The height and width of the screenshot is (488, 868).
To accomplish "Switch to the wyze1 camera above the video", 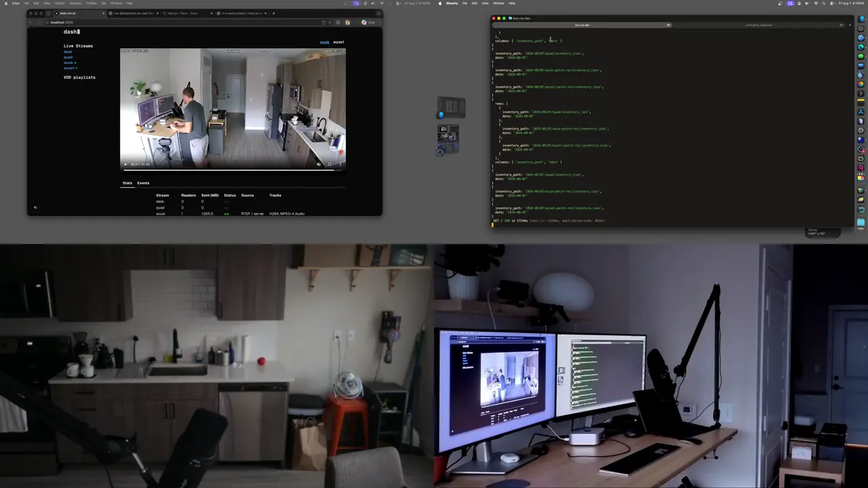I will [338, 42].
